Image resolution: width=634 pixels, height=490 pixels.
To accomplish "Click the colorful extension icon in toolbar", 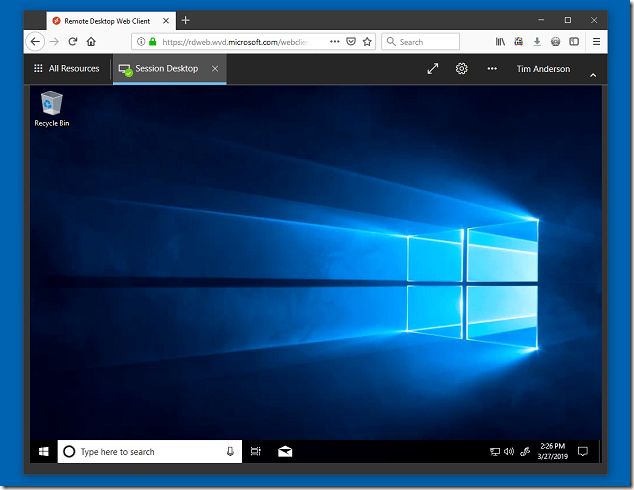I will click(519, 42).
